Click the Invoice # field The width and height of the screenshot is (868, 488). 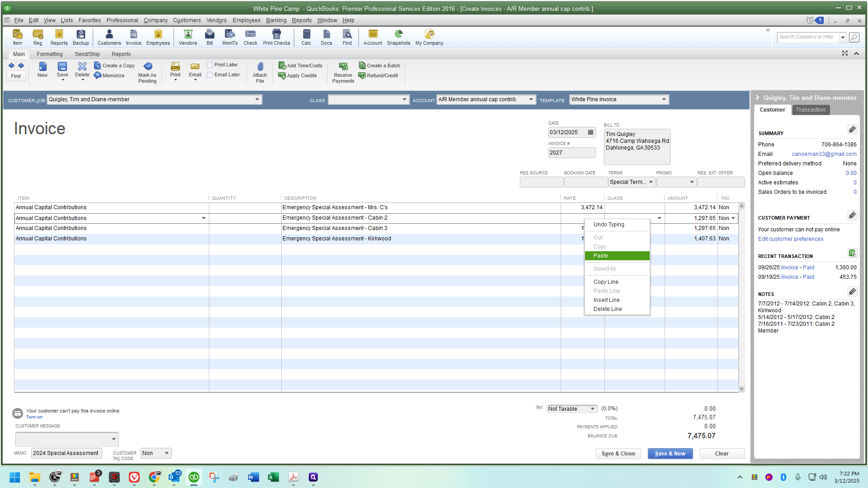tap(572, 153)
